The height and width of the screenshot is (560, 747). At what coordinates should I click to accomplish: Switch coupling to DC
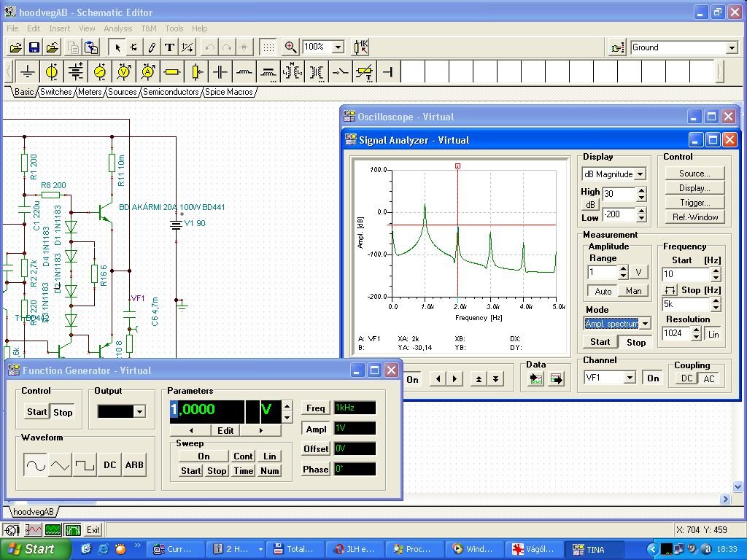686,378
